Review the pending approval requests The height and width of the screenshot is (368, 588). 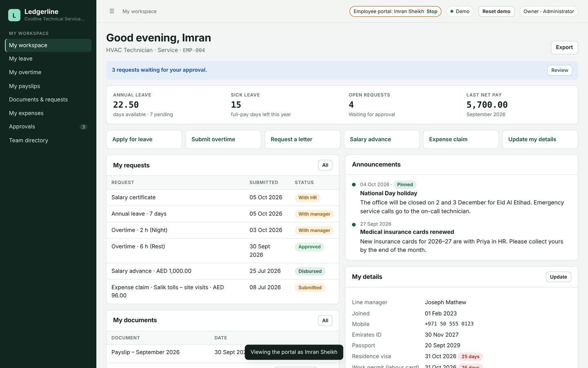point(560,70)
